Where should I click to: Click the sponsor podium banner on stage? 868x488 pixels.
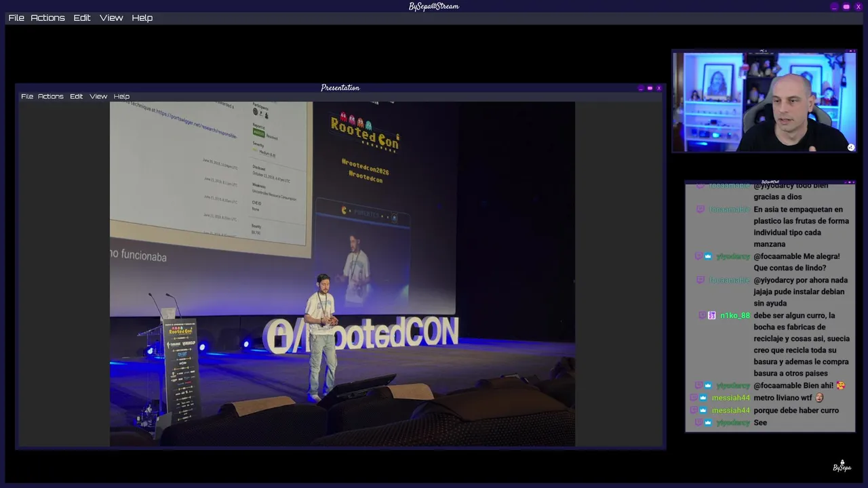pyautogui.click(x=182, y=369)
